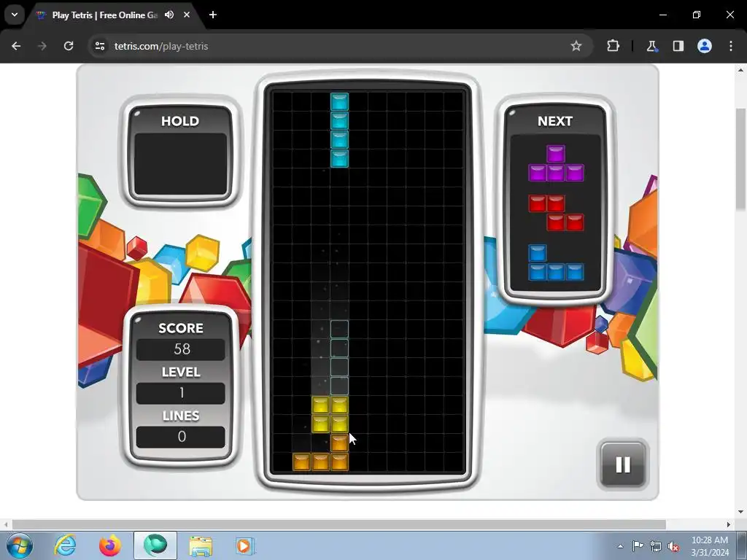This screenshot has height=560, width=747.
Task: Click the level value 1
Action: (x=182, y=393)
